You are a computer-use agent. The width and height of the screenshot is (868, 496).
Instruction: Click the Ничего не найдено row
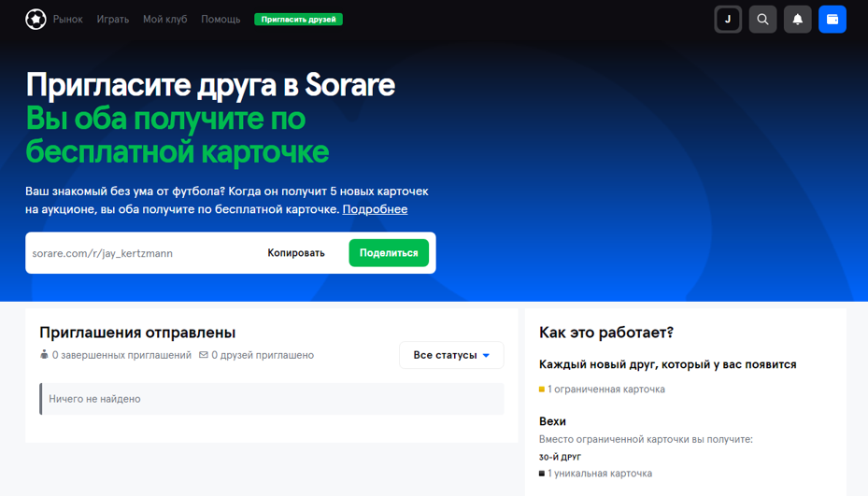pos(272,399)
